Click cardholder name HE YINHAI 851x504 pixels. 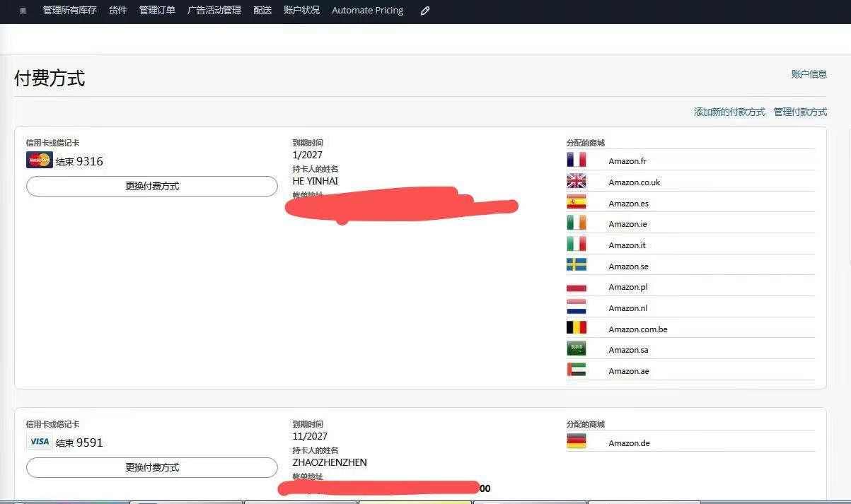[315, 181]
